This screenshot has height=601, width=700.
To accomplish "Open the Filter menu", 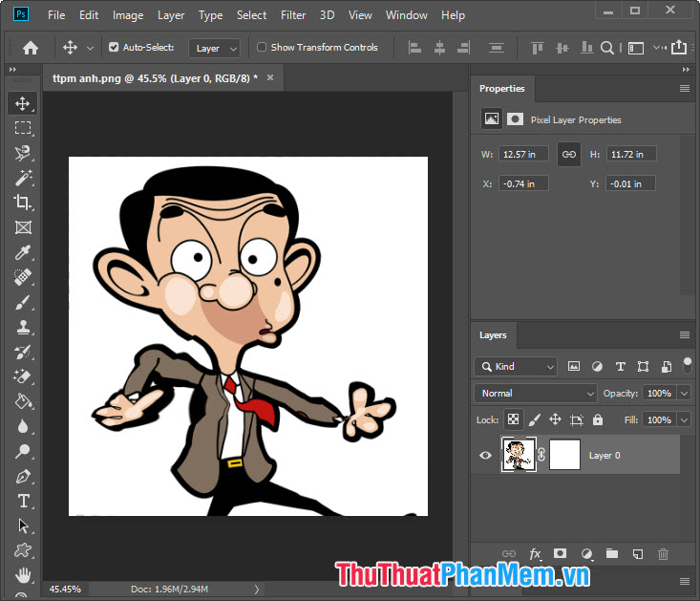I will [293, 15].
